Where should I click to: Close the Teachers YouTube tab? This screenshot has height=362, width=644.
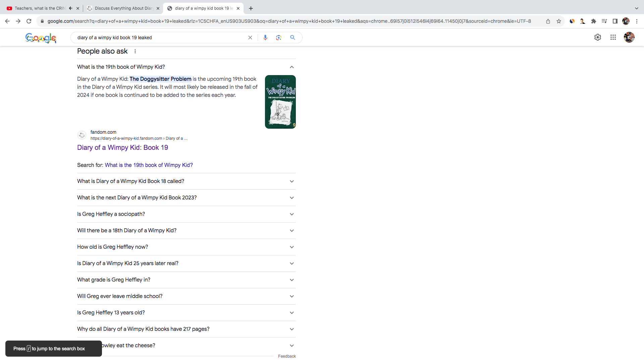coord(78,8)
